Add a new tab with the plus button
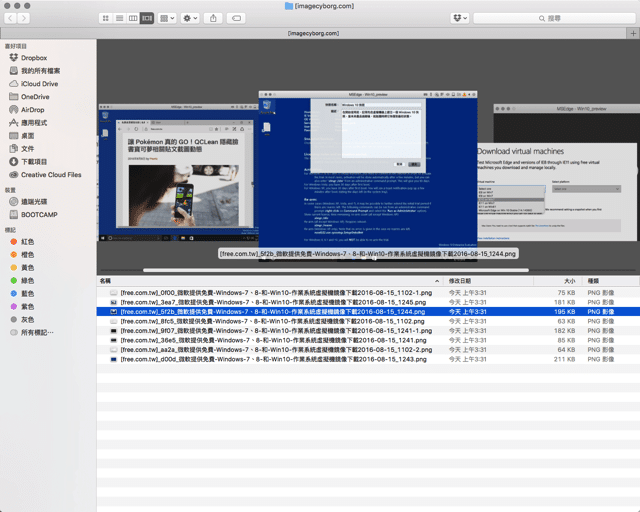 click(x=632, y=33)
